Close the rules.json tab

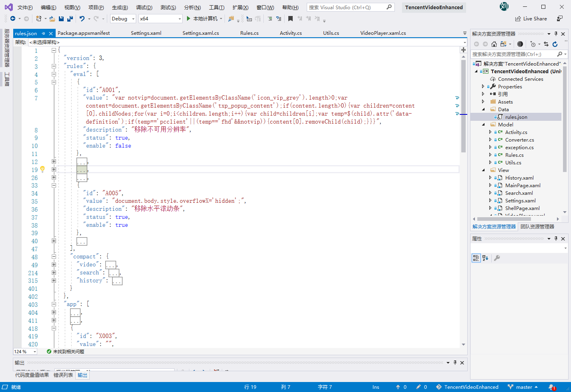point(51,34)
